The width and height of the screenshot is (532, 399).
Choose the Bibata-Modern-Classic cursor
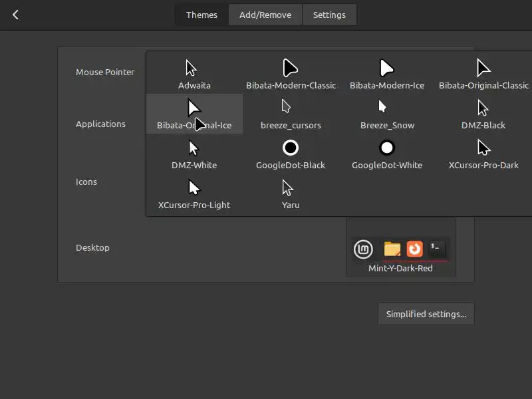click(291, 74)
